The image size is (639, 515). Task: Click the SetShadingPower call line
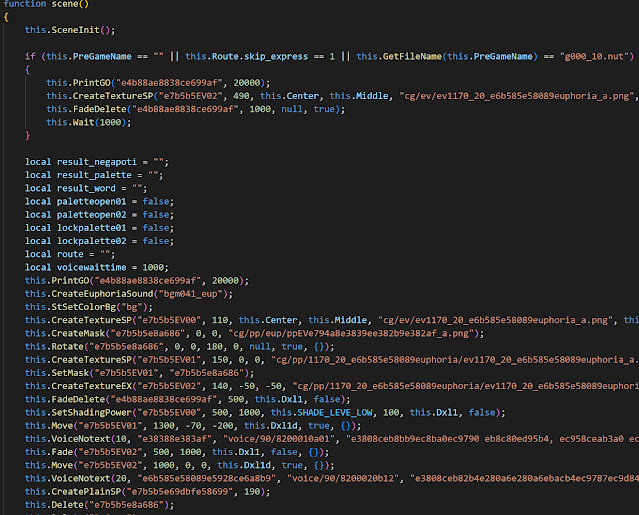click(x=265, y=412)
